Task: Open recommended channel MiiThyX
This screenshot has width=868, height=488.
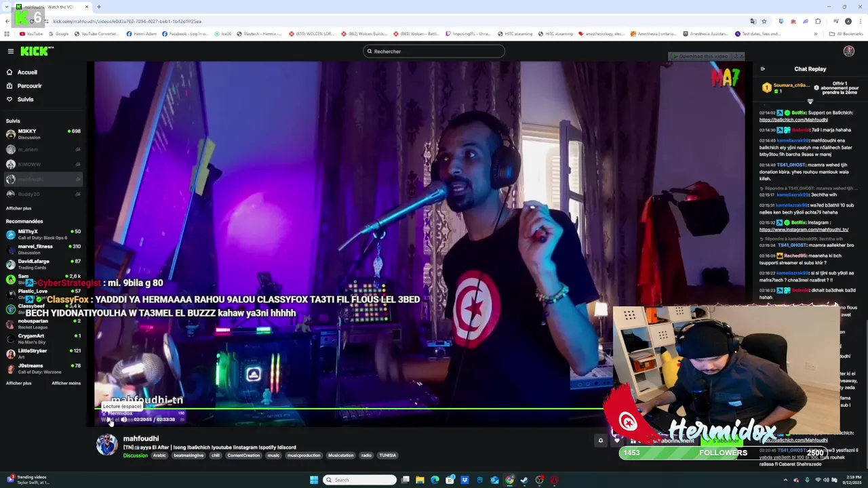Action: coord(43,235)
